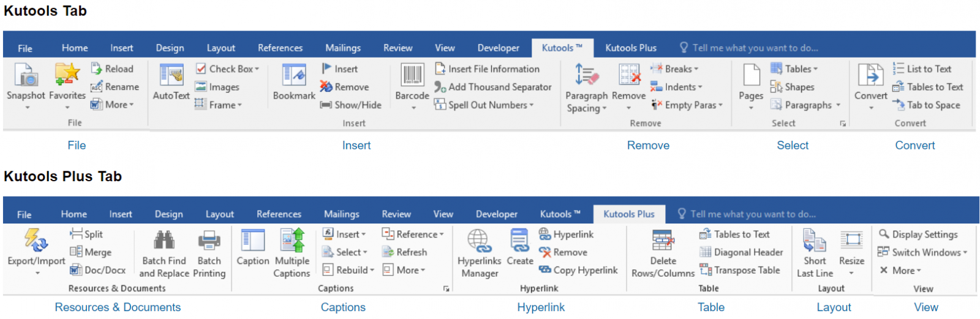Screen dimensions: 980x319
Task: Toggle Show/Hide bookmarks
Action: [x=351, y=105]
